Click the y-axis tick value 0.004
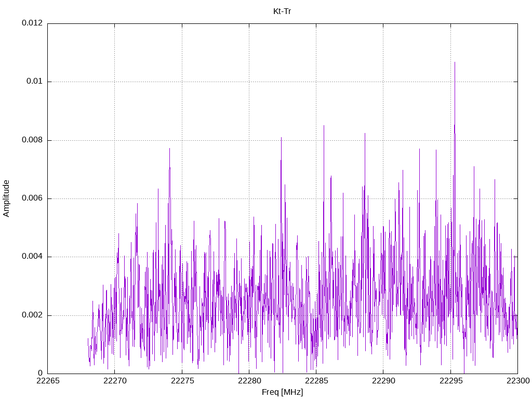Viewport: 532px width, 399px height. [32, 257]
